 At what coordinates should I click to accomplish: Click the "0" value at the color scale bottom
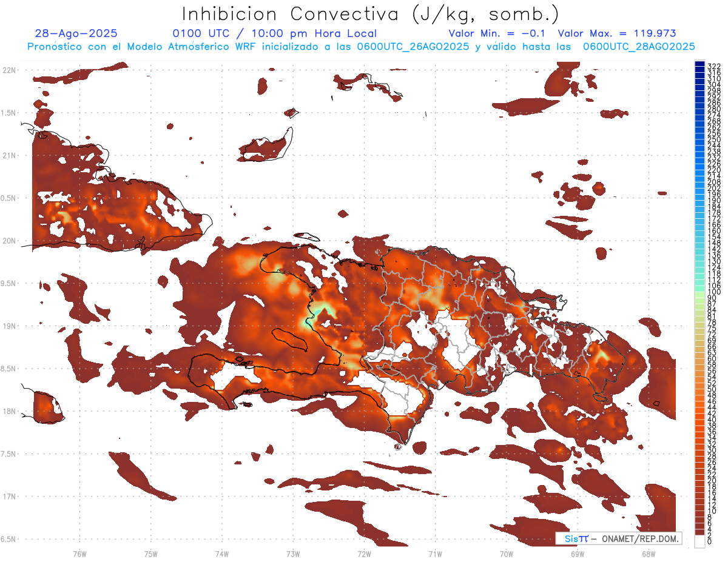710,541
